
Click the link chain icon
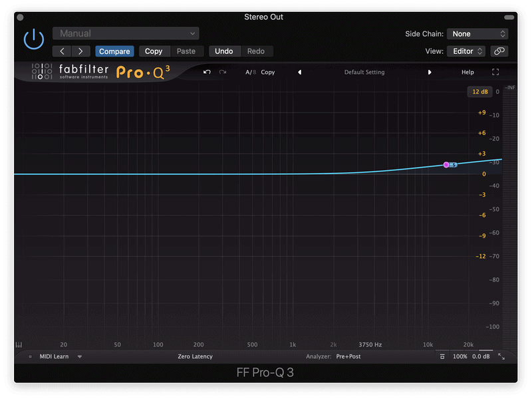(x=499, y=51)
